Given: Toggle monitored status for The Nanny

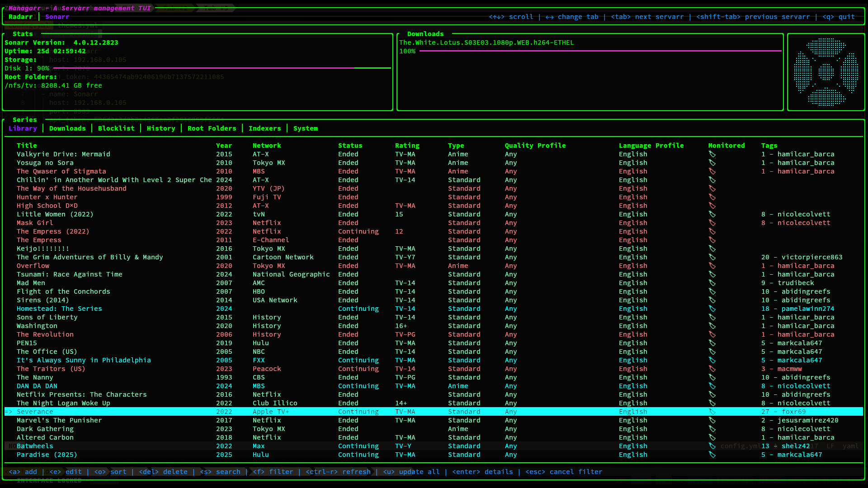Looking at the screenshot, I should click(x=712, y=377).
